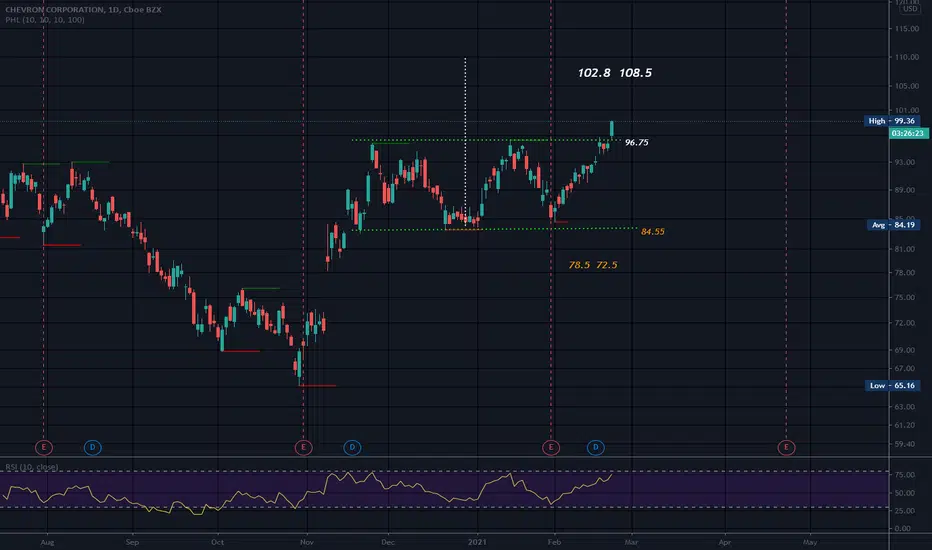Click the 89.00 price axis label
932x550 pixels.
(906, 190)
